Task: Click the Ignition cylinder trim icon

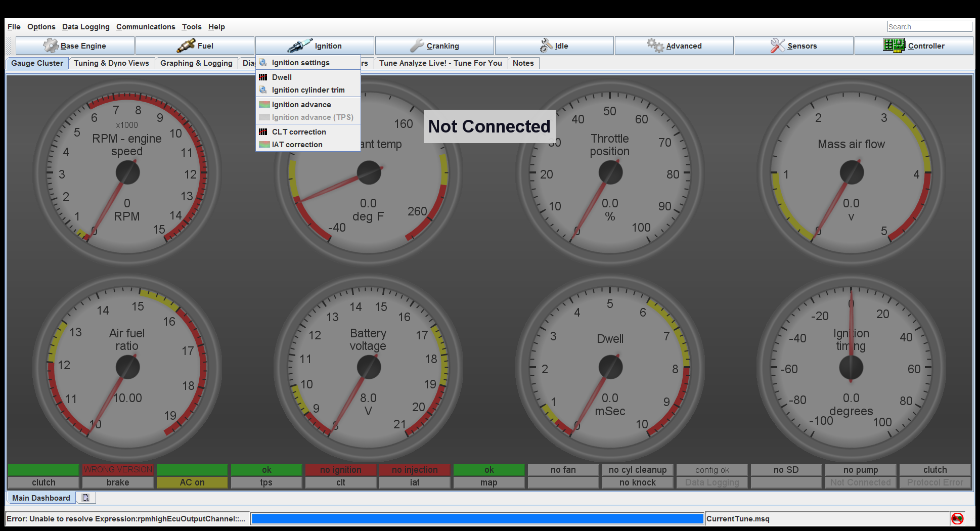Action: 263,90
